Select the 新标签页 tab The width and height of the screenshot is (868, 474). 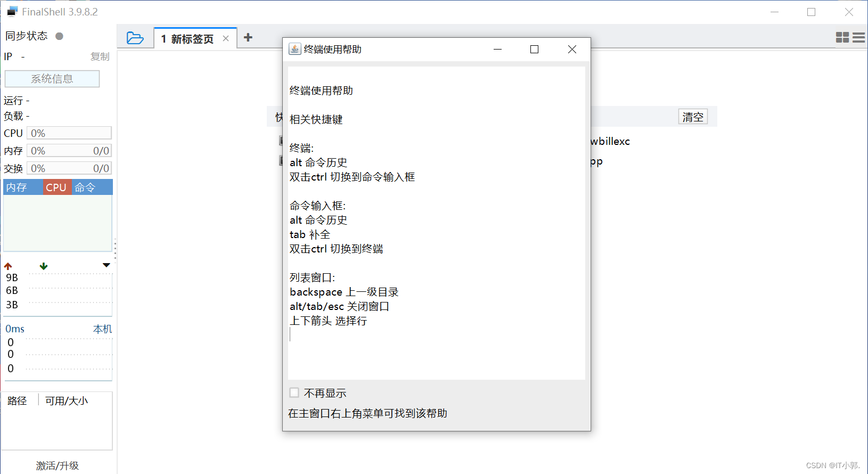[195, 38]
